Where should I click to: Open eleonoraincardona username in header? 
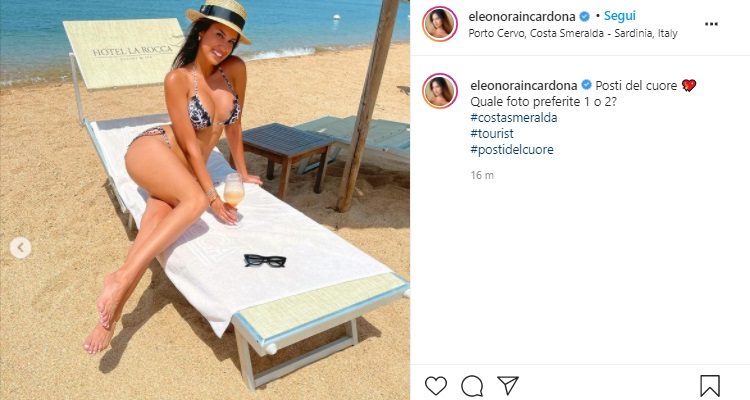tap(522, 17)
